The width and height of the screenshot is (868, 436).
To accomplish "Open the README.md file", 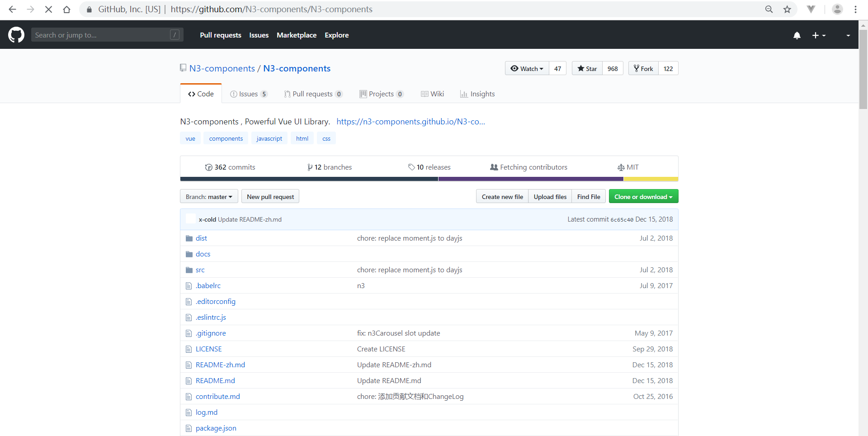I will pyautogui.click(x=215, y=380).
